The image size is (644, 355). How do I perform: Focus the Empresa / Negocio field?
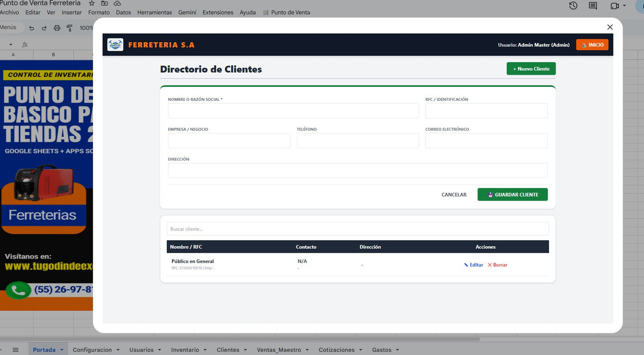coord(229,140)
